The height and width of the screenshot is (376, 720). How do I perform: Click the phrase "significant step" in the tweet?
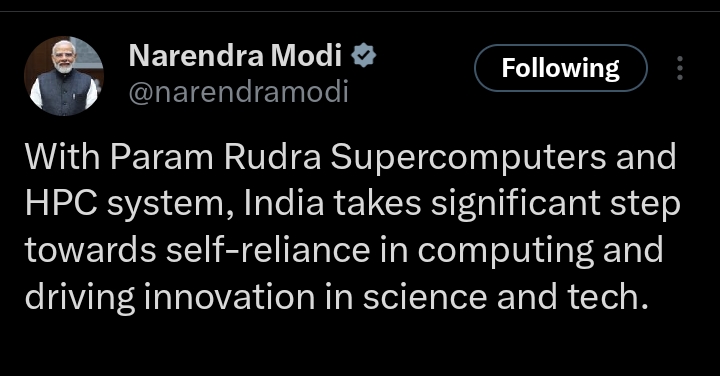point(555,205)
